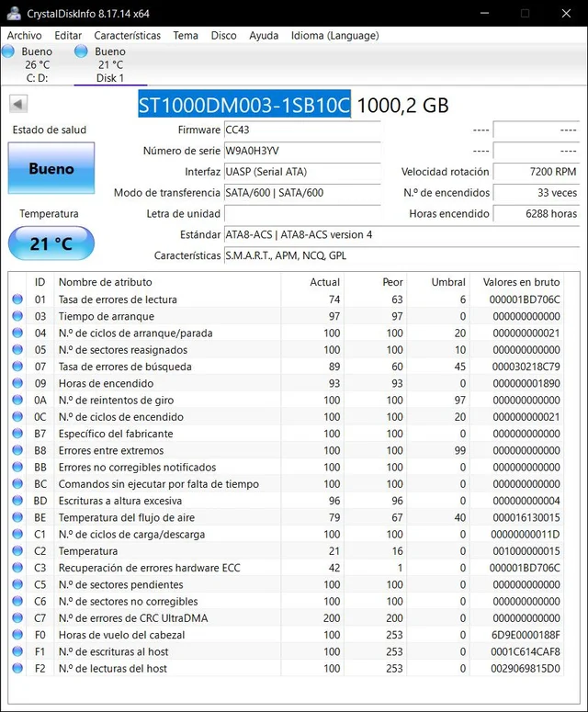Click status dot for row 09 Horas de encendido
Screen dimensions: 588x712
point(17,383)
